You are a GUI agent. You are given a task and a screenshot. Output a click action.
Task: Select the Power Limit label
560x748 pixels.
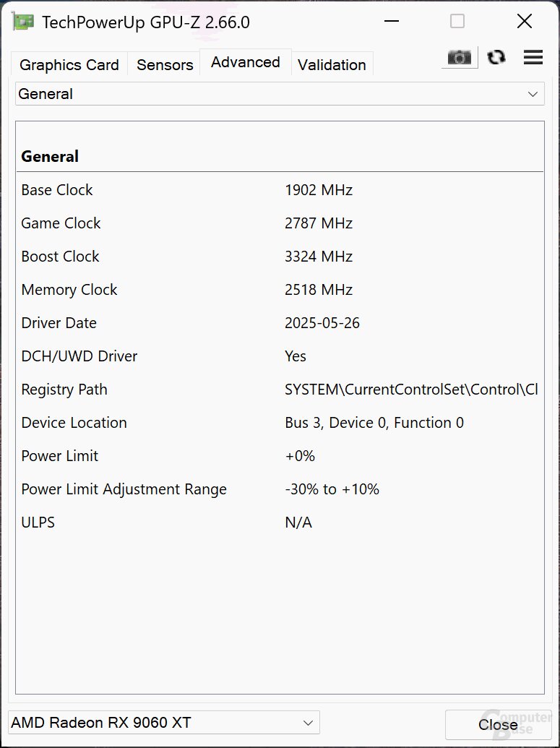[x=60, y=456]
